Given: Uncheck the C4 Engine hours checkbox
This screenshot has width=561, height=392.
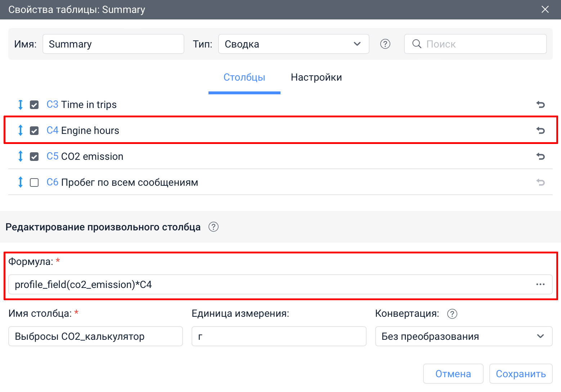Looking at the screenshot, I should 34,131.
